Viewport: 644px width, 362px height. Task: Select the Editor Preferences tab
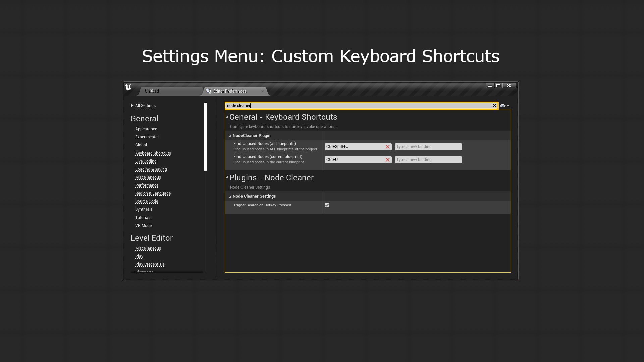tap(230, 91)
